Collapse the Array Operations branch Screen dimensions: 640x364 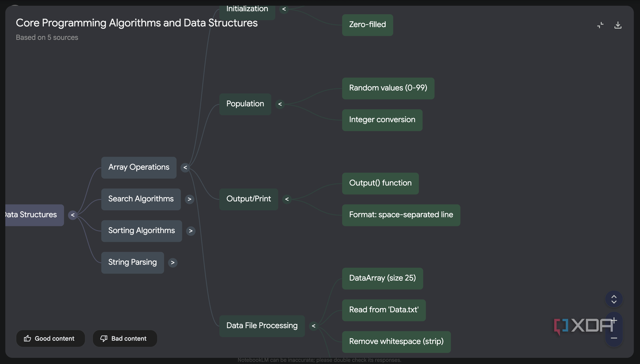(185, 167)
